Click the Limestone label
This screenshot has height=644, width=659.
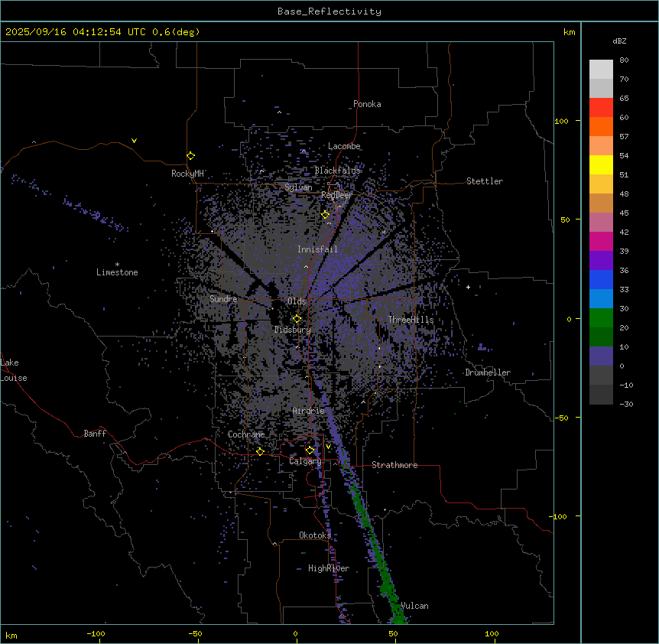[x=117, y=272]
